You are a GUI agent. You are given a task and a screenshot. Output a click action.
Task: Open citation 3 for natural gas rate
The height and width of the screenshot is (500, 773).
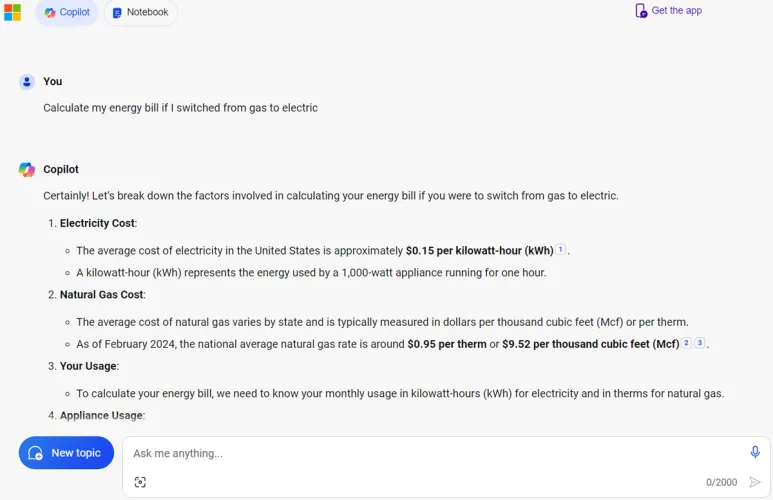click(x=700, y=343)
